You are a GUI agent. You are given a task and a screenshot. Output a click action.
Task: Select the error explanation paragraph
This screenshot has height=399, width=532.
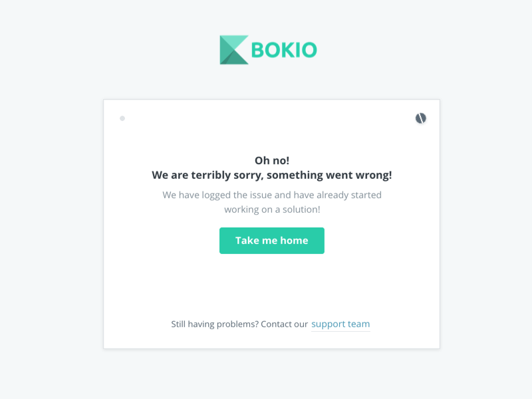[271, 201]
